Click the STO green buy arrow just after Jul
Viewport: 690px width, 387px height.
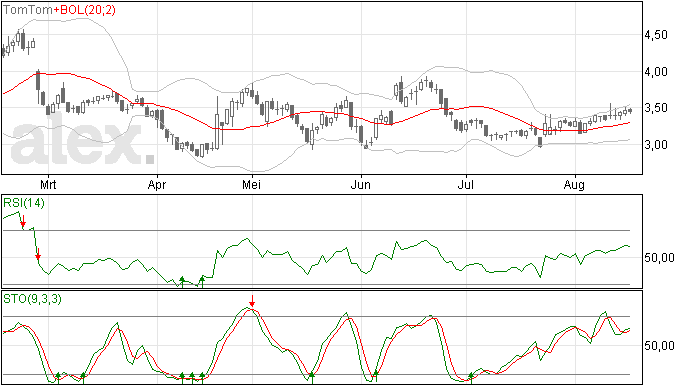(x=471, y=378)
